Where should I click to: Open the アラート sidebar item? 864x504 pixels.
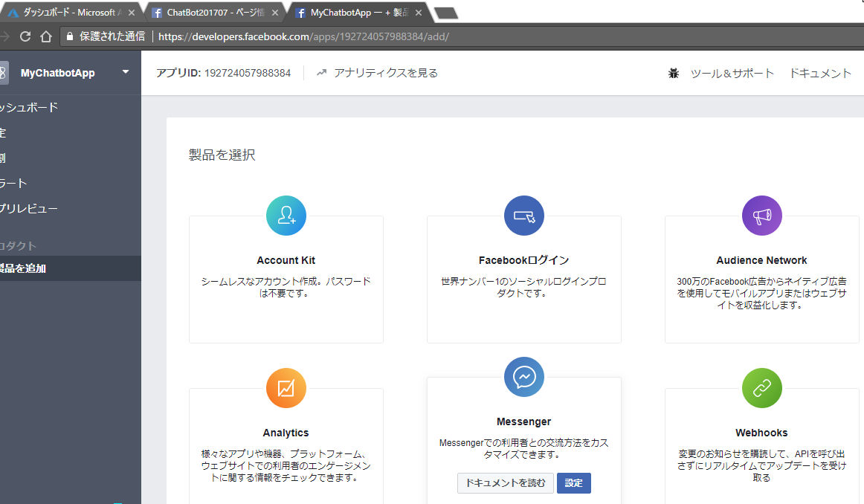[13, 184]
